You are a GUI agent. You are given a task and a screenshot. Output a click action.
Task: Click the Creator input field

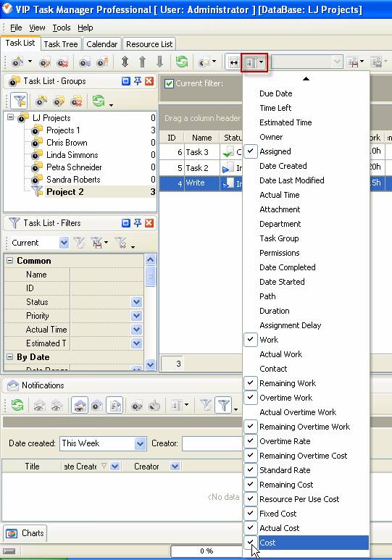(212, 443)
